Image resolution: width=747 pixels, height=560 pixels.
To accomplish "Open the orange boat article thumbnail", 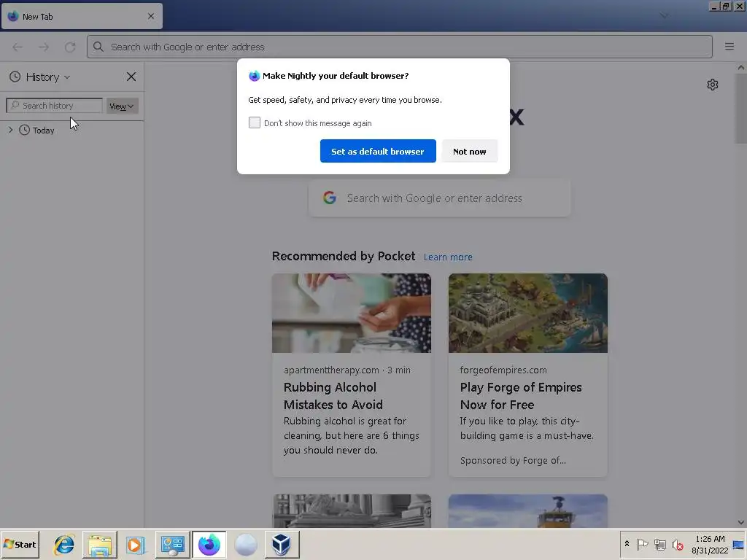I will pyautogui.click(x=528, y=510).
